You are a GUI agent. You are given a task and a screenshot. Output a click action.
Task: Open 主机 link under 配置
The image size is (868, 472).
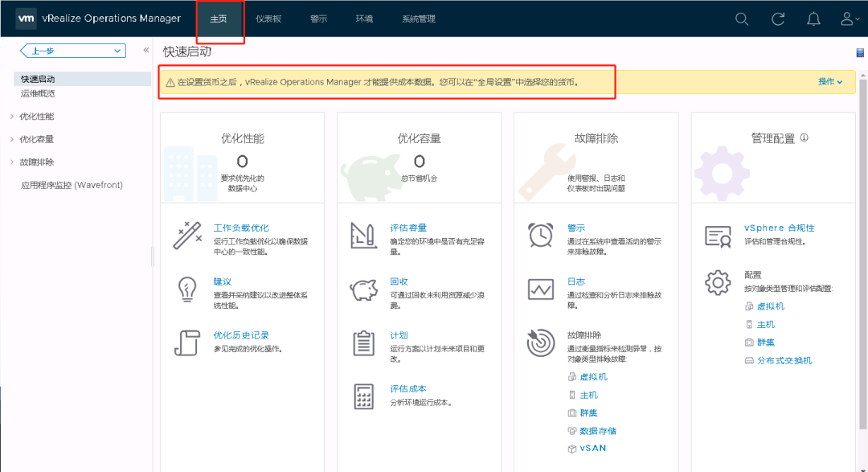pos(766,325)
